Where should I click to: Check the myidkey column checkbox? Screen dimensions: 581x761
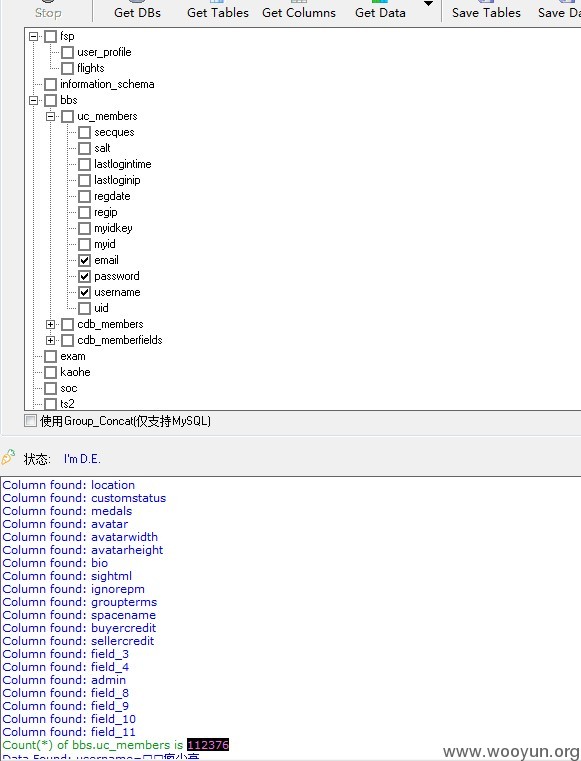click(x=84, y=228)
